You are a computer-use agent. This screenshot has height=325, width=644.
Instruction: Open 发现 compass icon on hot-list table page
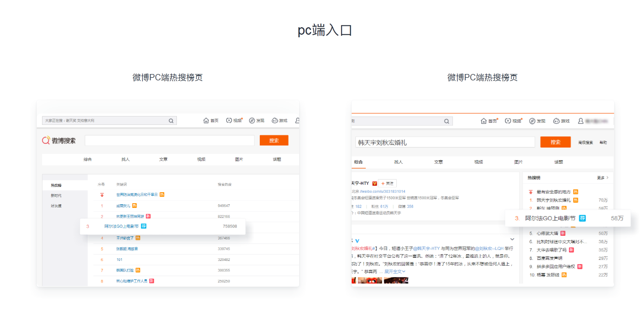tap(252, 121)
